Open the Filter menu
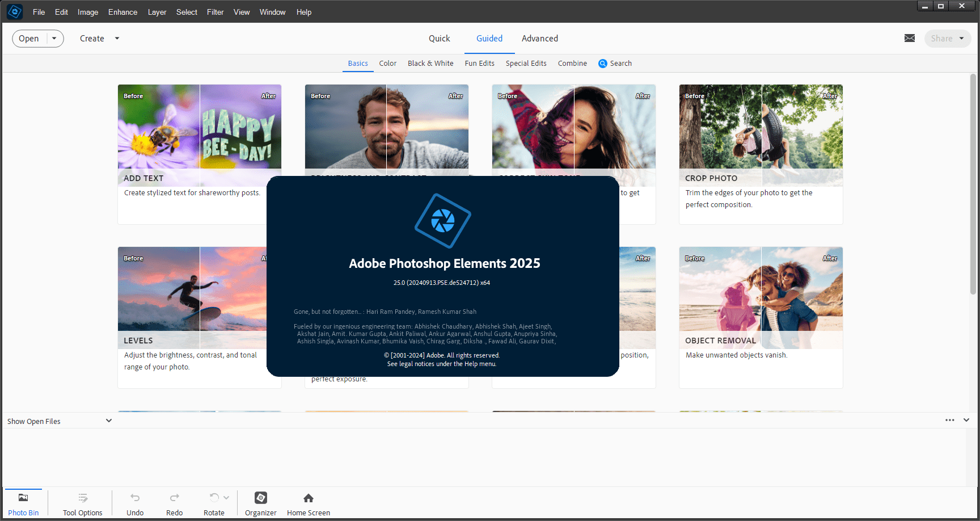Image resolution: width=980 pixels, height=521 pixels. [x=216, y=12]
